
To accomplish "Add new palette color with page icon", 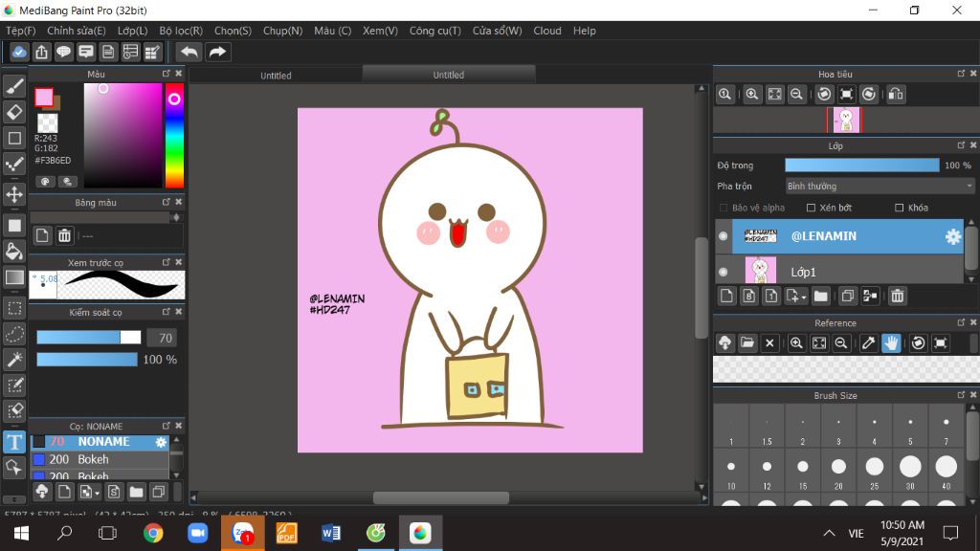I will 42,235.
